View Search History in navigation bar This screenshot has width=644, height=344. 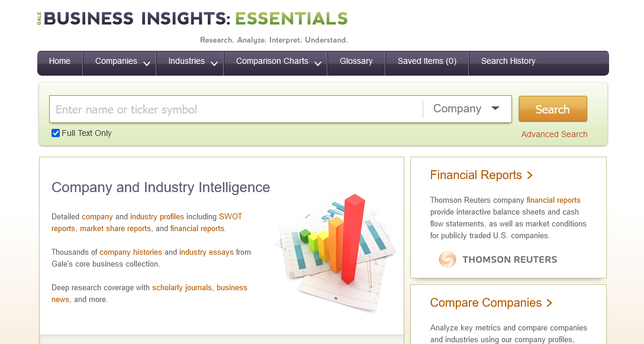point(508,61)
